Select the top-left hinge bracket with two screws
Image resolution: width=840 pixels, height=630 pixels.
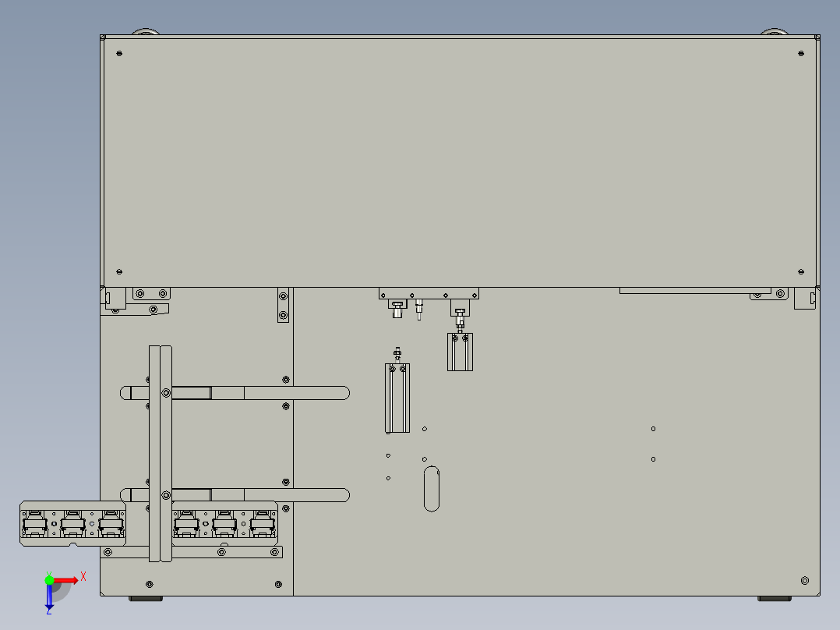pos(152,294)
